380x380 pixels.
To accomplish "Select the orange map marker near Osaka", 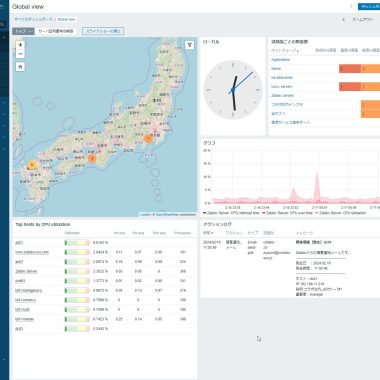I will (x=92, y=159).
